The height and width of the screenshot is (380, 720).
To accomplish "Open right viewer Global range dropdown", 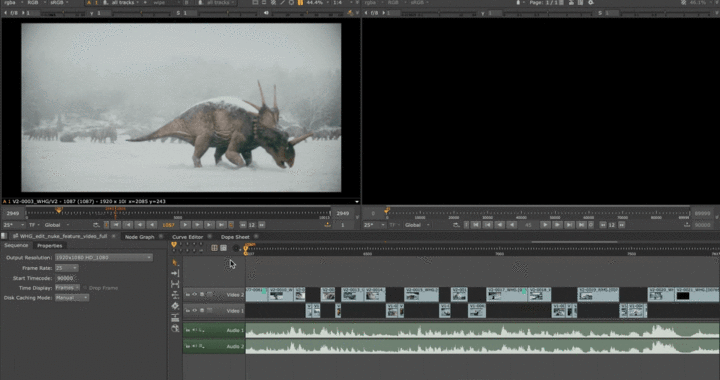I will coord(417,225).
